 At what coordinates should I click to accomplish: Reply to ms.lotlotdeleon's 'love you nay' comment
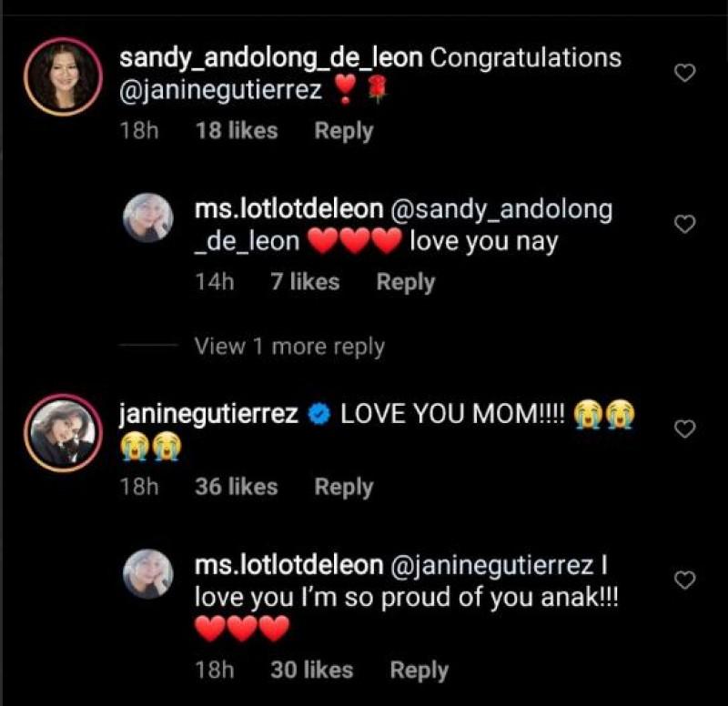[x=406, y=282]
